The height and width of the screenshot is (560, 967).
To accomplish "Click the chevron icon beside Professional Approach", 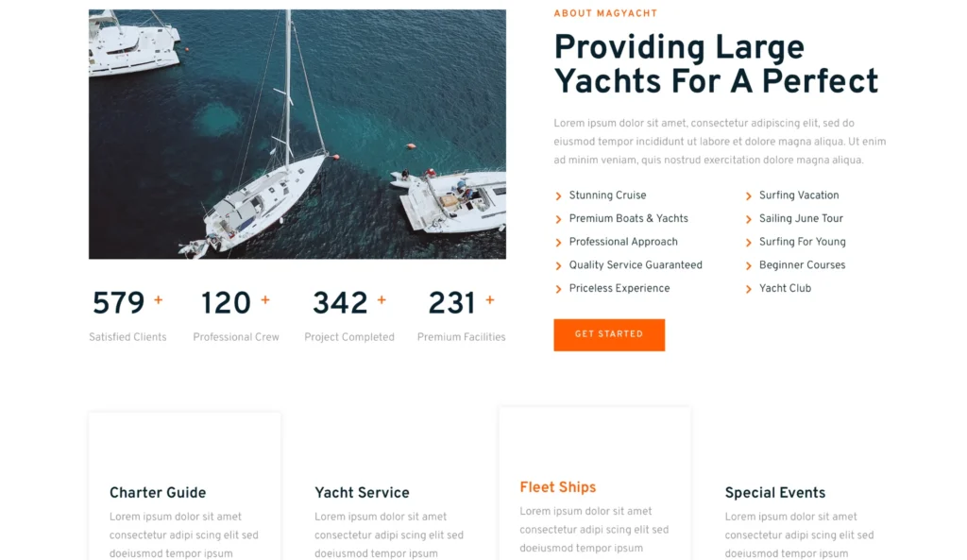I will tap(559, 243).
